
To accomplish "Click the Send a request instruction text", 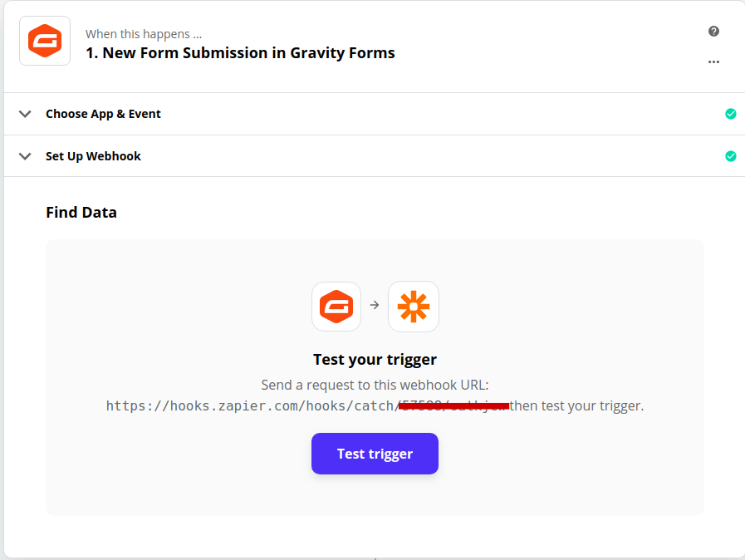I will tap(375, 385).
